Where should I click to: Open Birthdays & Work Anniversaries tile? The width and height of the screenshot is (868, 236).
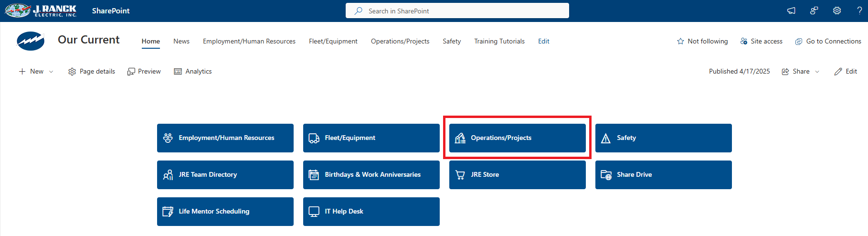click(371, 174)
